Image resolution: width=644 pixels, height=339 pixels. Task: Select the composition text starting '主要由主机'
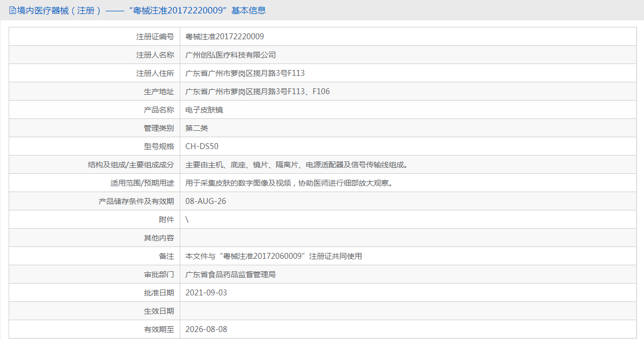pos(298,165)
